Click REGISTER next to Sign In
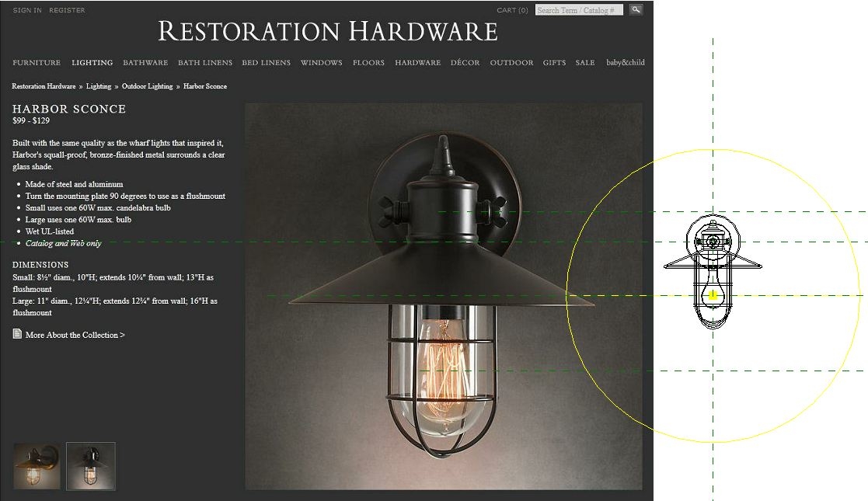This screenshot has width=868, height=501. point(67,10)
